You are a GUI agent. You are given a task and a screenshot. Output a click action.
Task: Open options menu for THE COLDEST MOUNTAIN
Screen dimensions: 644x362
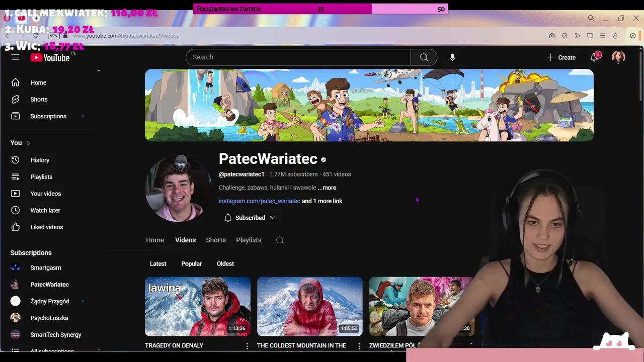[x=359, y=346]
